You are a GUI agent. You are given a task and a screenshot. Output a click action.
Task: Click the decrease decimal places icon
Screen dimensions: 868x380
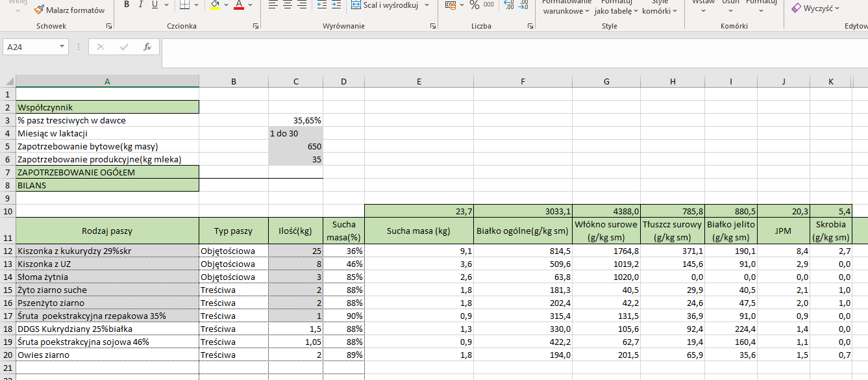[523, 5]
